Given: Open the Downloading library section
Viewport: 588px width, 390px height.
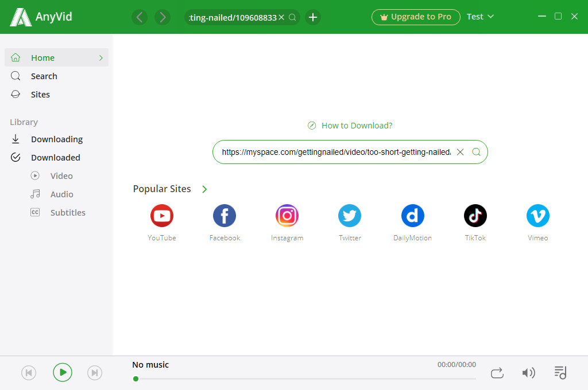Looking at the screenshot, I should click(57, 139).
